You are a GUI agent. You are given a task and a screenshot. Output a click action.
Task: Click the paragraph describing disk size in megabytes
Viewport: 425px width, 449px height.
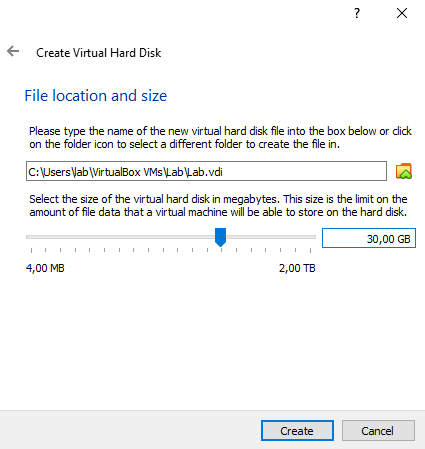(x=218, y=205)
